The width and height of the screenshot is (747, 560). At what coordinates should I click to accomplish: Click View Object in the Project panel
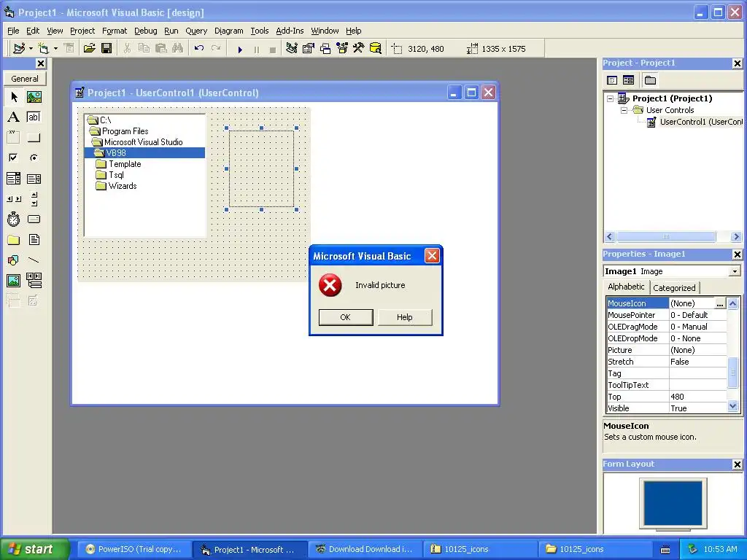tap(628, 80)
